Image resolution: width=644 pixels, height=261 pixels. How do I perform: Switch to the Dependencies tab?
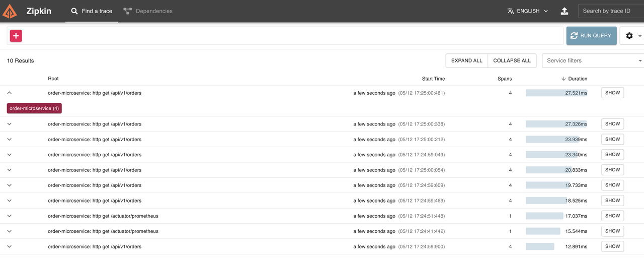(148, 11)
